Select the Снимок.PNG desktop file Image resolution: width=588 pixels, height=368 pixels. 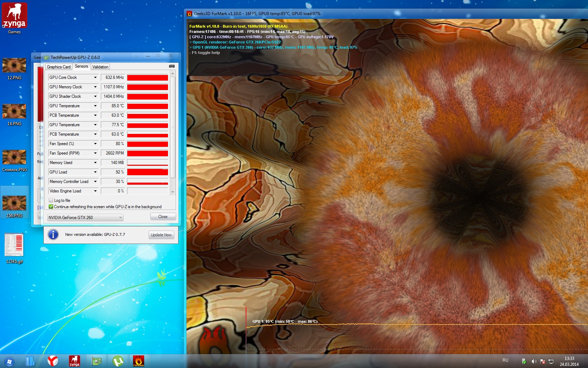pyautogui.click(x=14, y=161)
